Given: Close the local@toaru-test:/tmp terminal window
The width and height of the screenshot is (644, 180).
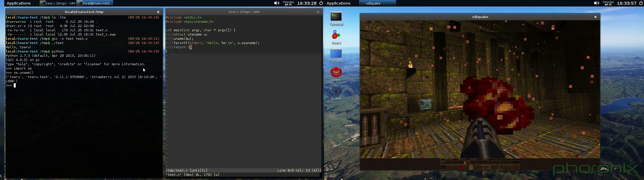Looking at the screenshot, I should [x=158, y=12].
